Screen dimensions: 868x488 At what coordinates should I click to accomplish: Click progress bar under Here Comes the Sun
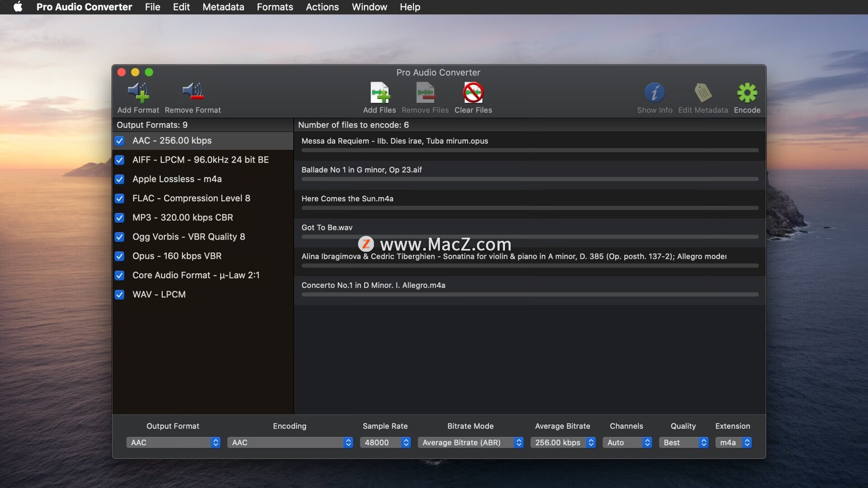530,208
